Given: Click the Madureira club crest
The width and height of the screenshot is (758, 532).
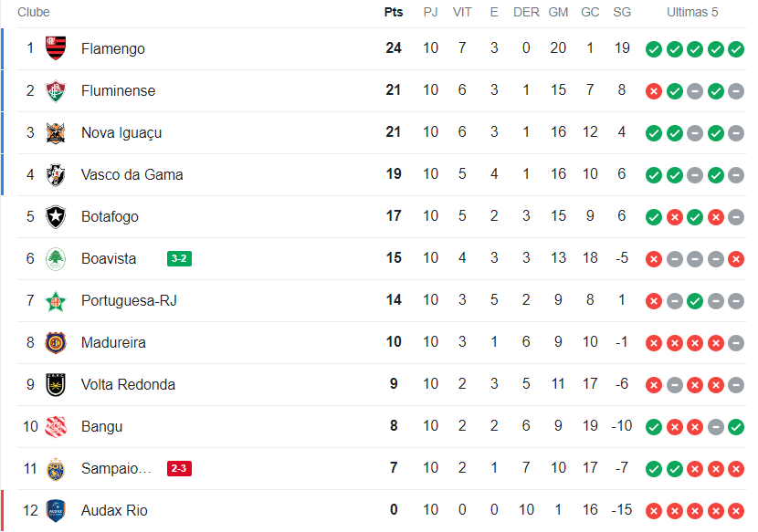Looking at the screenshot, I should click(56, 342).
